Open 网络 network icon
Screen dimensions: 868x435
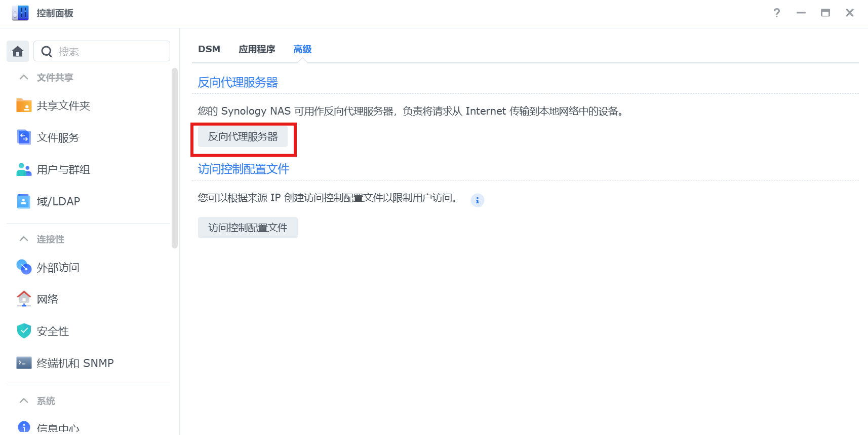point(24,299)
